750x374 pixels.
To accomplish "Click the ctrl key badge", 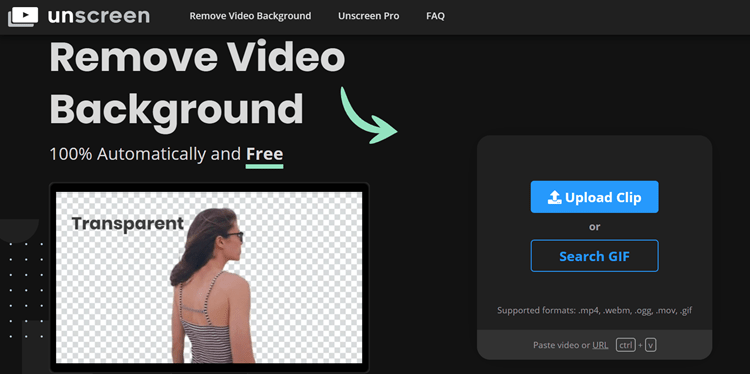I will [x=626, y=345].
